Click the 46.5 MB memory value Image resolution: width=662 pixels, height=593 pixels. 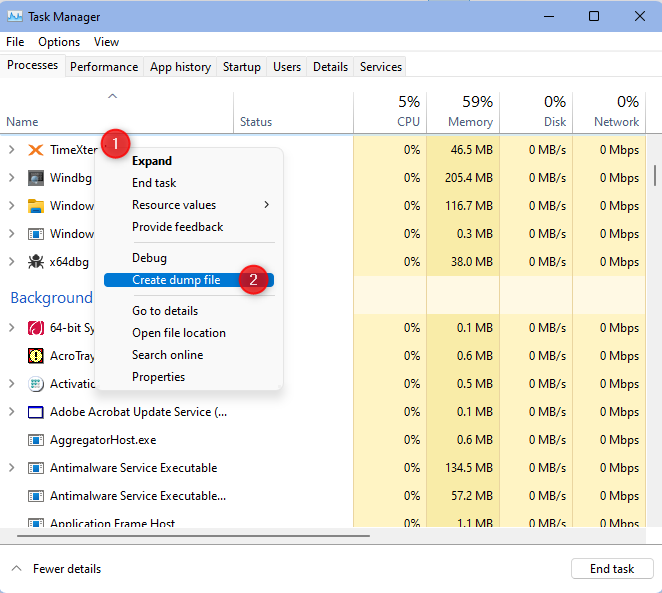point(471,150)
